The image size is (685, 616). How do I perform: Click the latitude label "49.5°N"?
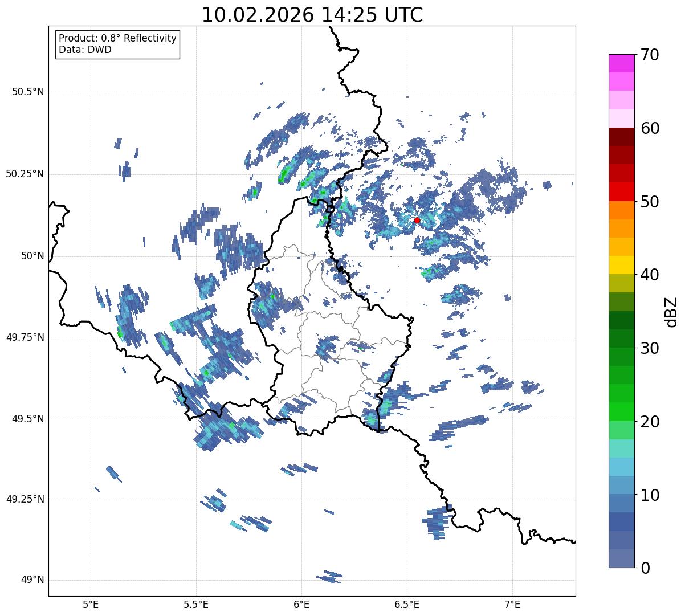point(28,419)
